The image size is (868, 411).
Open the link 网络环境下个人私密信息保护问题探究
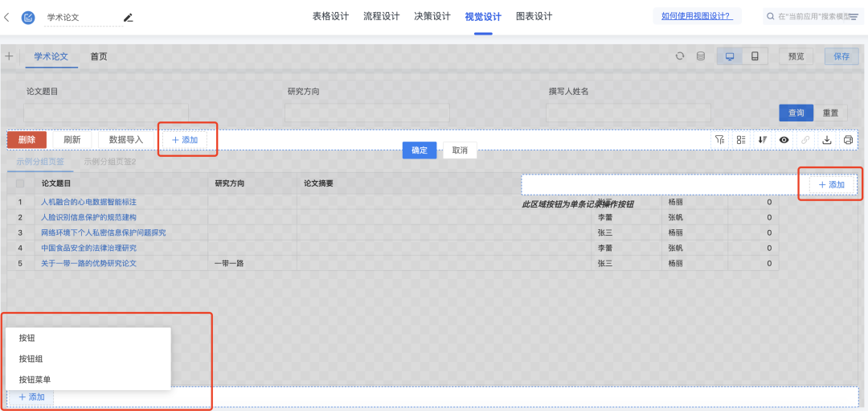click(104, 232)
